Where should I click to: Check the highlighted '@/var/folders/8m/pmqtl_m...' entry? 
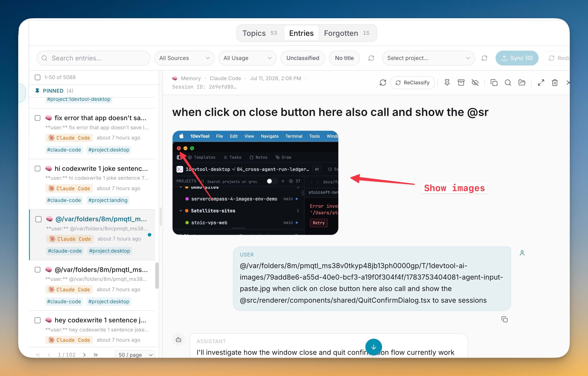coord(38,219)
